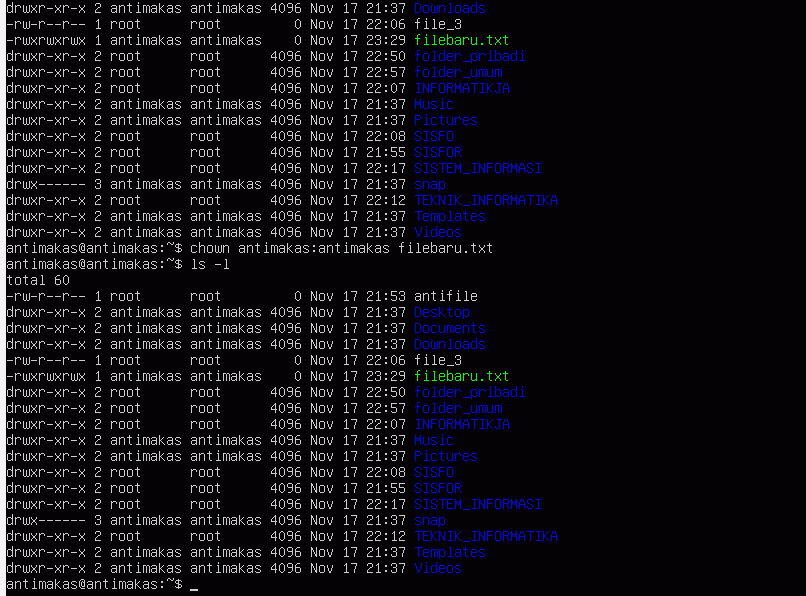Click the chown antimakas:antimakas filebaru.txt command line
Screen dimensions: 806x596
coord(249,248)
